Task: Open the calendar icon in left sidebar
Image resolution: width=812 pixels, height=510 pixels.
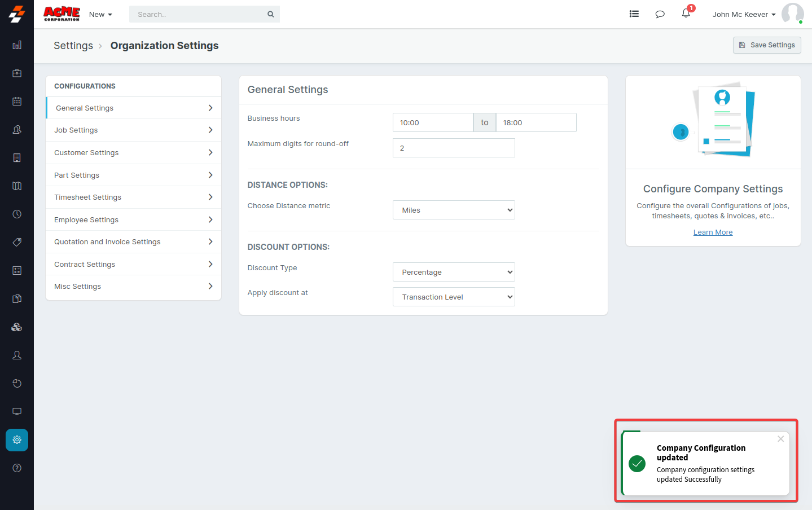Action: point(17,102)
